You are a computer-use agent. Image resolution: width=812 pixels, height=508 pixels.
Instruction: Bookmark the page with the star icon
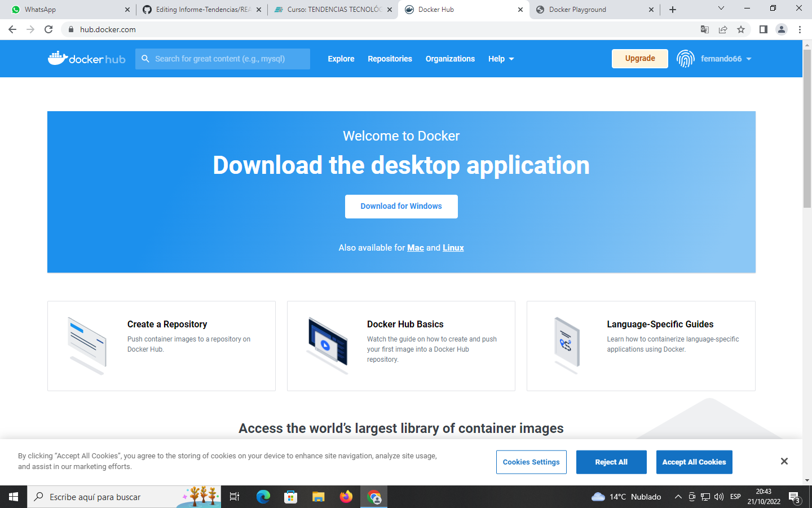(x=742, y=29)
